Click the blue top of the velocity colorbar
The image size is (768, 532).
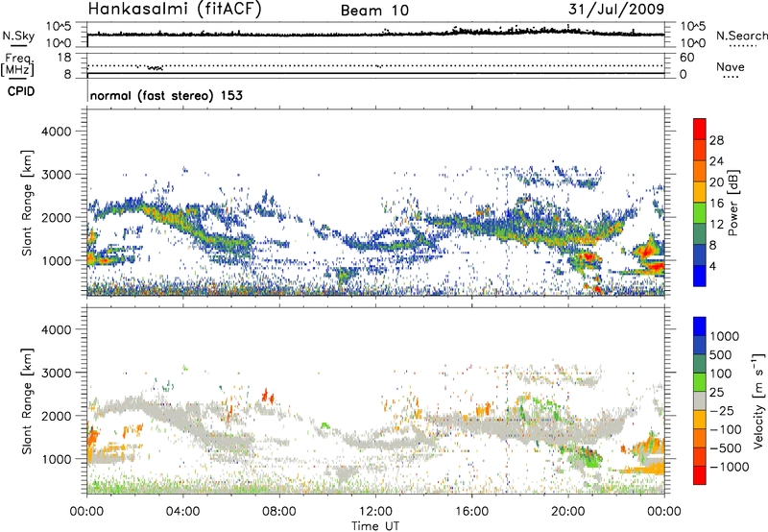pyautogui.click(x=700, y=326)
